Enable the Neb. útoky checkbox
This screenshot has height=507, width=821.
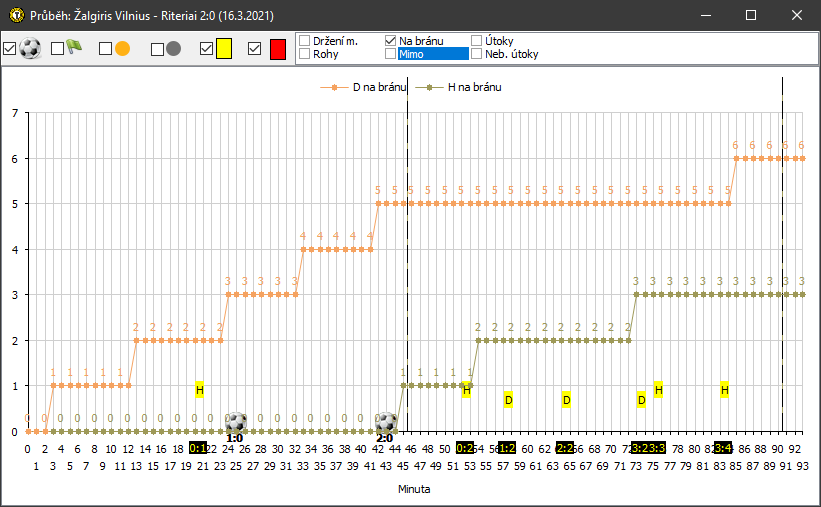point(477,54)
